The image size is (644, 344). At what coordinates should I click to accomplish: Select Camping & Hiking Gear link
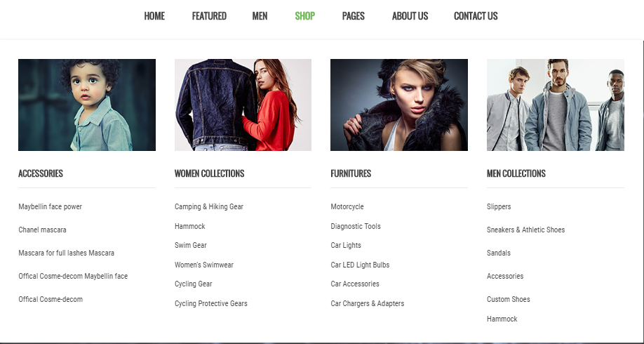[208, 206]
